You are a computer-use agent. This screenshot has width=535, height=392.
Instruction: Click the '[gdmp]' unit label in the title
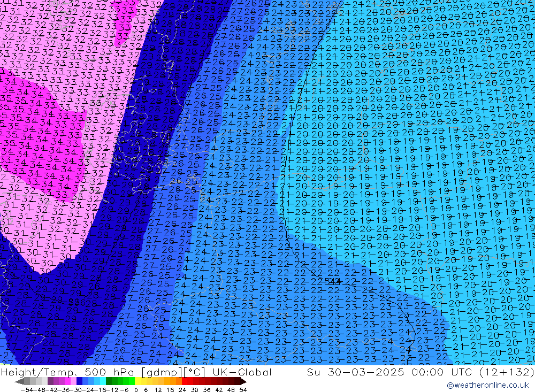pyautogui.click(x=162, y=372)
